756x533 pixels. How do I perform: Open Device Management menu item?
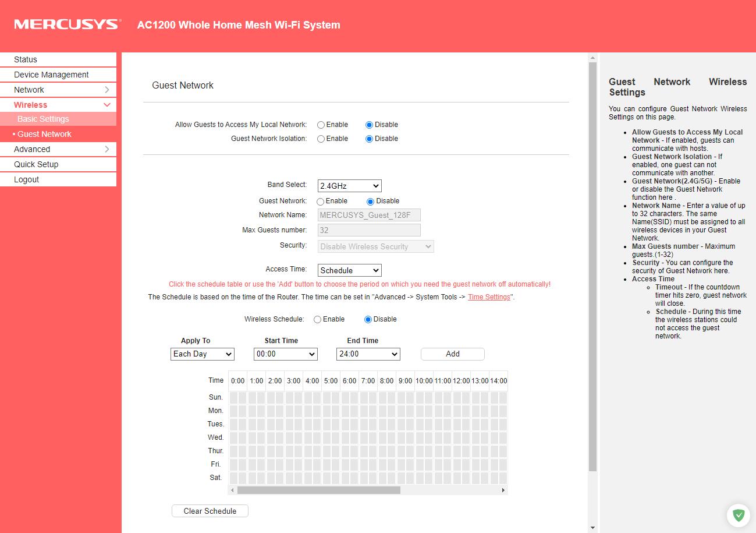click(x=51, y=75)
